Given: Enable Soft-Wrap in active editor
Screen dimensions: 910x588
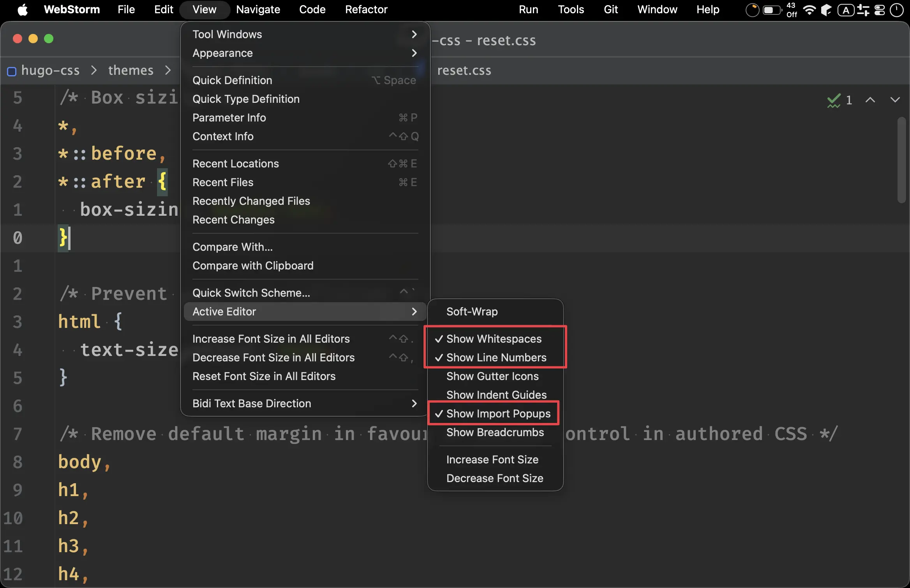Looking at the screenshot, I should point(472,312).
